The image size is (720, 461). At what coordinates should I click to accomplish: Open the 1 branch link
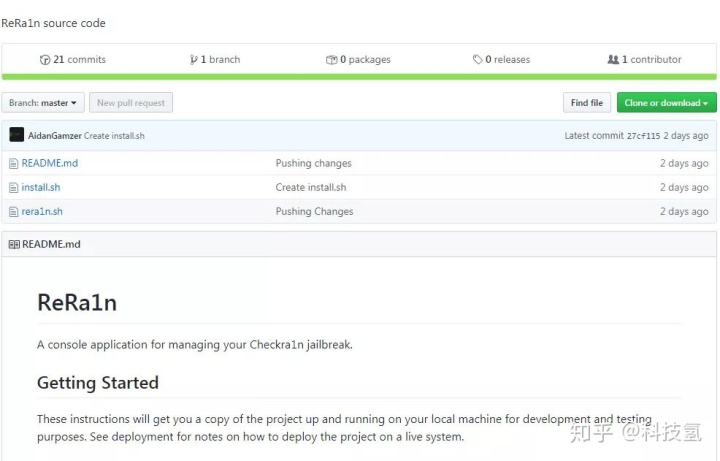point(215,60)
